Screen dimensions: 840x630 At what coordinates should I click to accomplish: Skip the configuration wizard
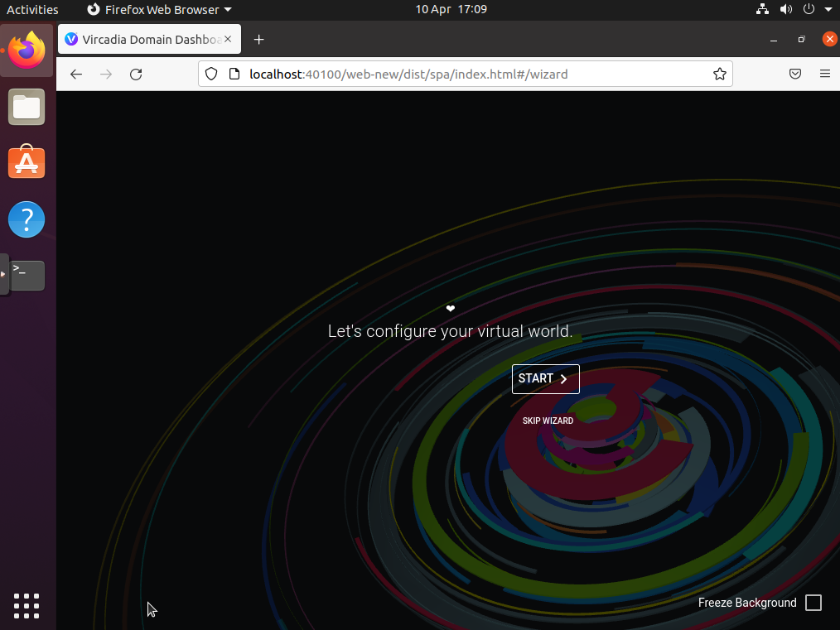548,421
